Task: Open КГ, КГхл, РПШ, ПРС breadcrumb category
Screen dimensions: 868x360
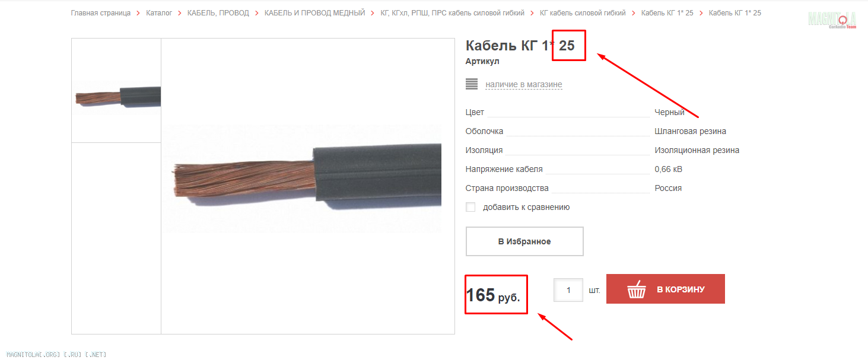Action: click(453, 13)
